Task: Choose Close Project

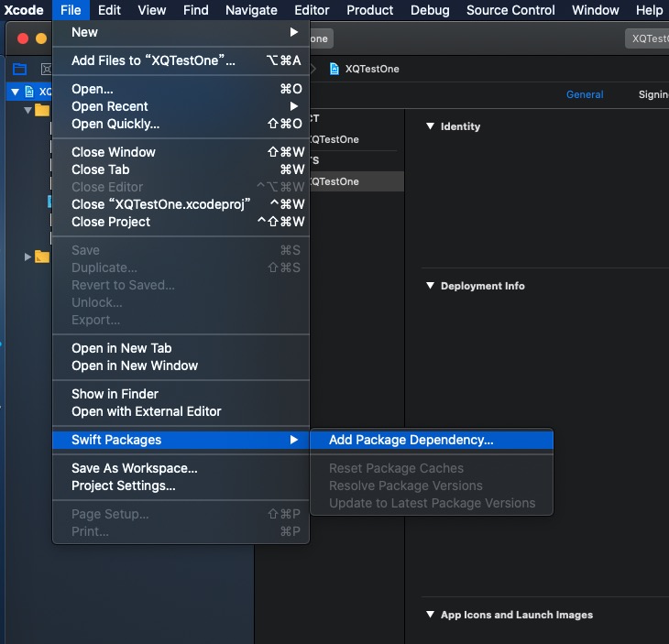Action: point(181,222)
